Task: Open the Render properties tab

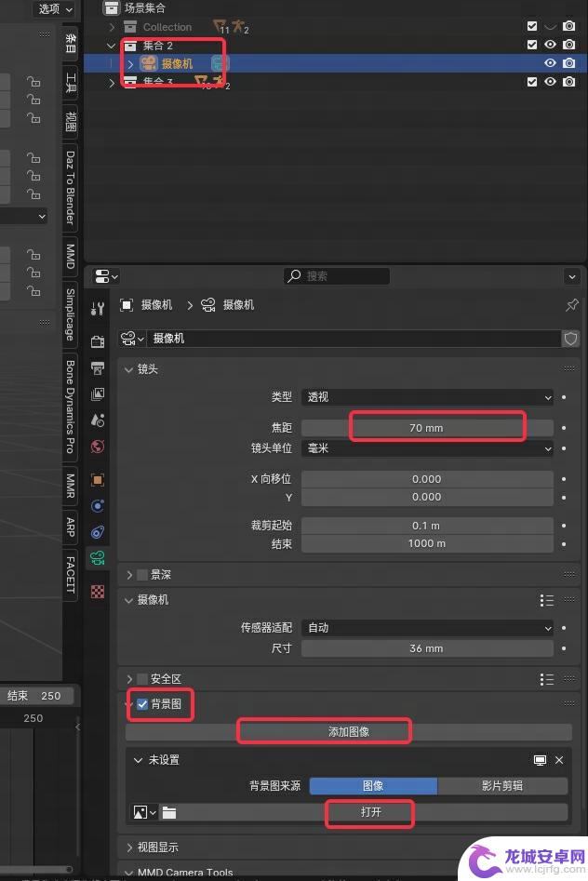Action: pos(98,341)
